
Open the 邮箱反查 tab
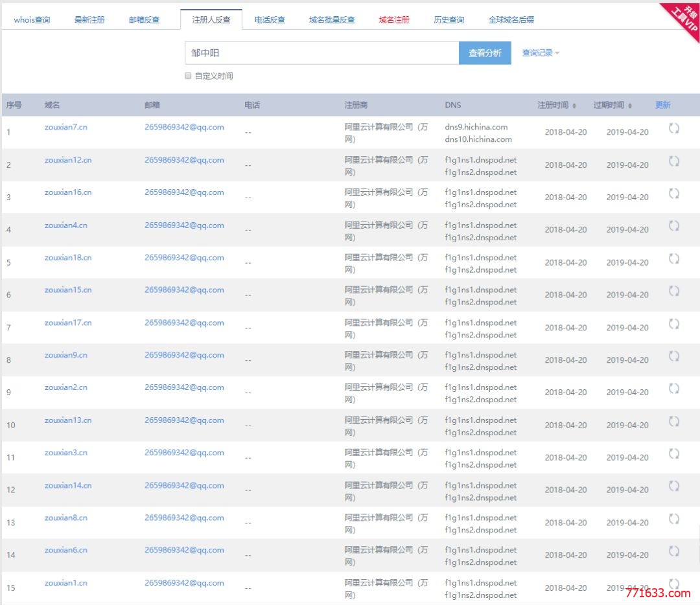click(144, 19)
